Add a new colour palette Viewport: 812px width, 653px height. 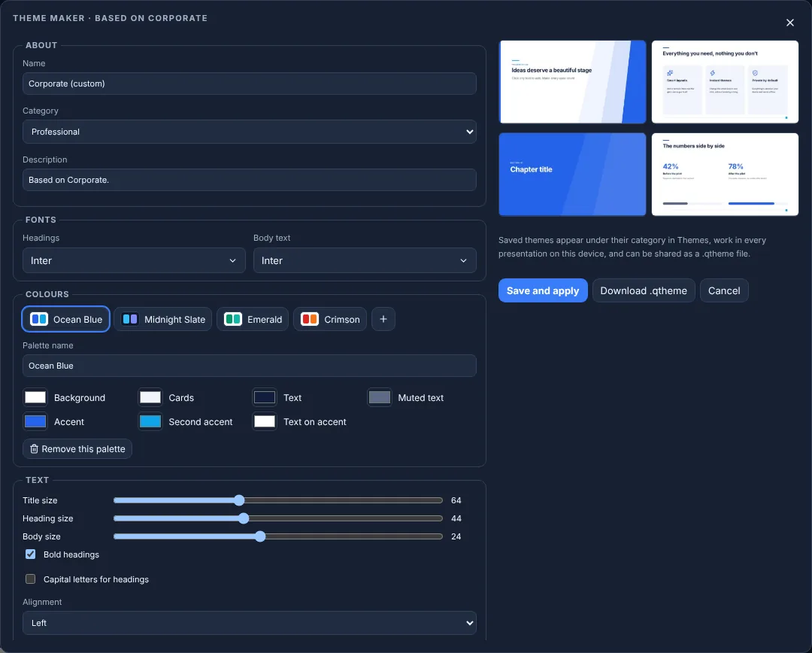(x=383, y=319)
